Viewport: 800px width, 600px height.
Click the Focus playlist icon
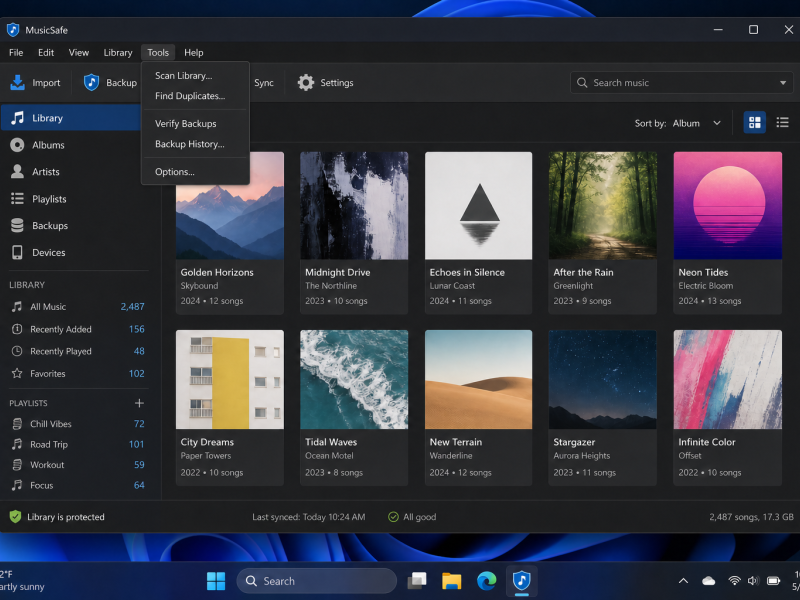click(17, 485)
